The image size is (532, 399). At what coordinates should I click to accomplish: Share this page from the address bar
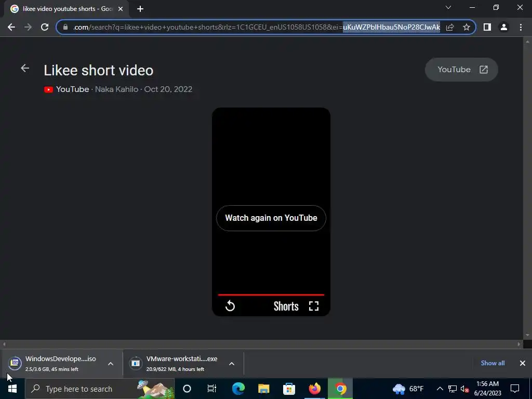(x=450, y=27)
